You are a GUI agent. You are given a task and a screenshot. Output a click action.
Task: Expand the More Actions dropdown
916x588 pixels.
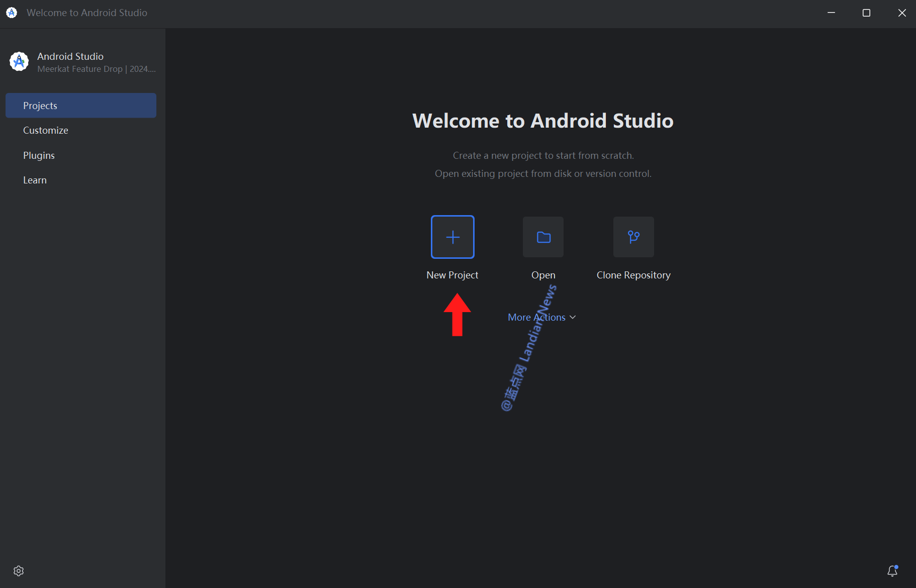pyautogui.click(x=536, y=317)
